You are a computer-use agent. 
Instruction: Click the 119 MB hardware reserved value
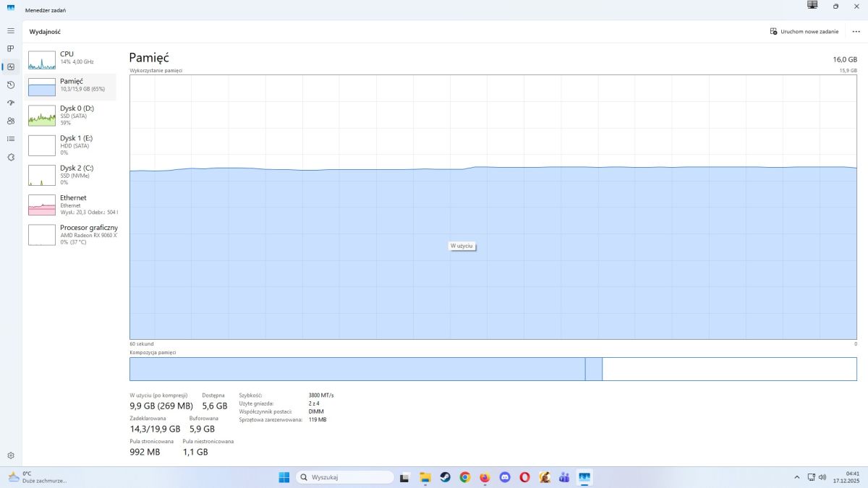pos(317,419)
